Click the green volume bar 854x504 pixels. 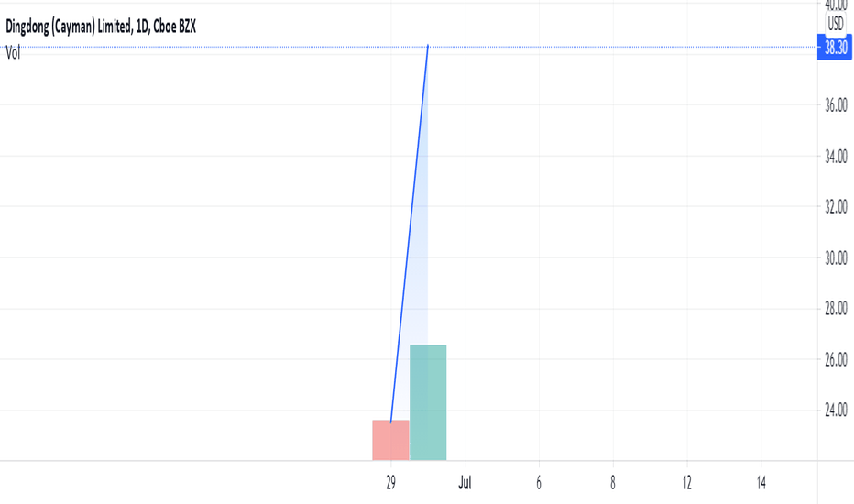pyautogui.click(x=428, y=402)
